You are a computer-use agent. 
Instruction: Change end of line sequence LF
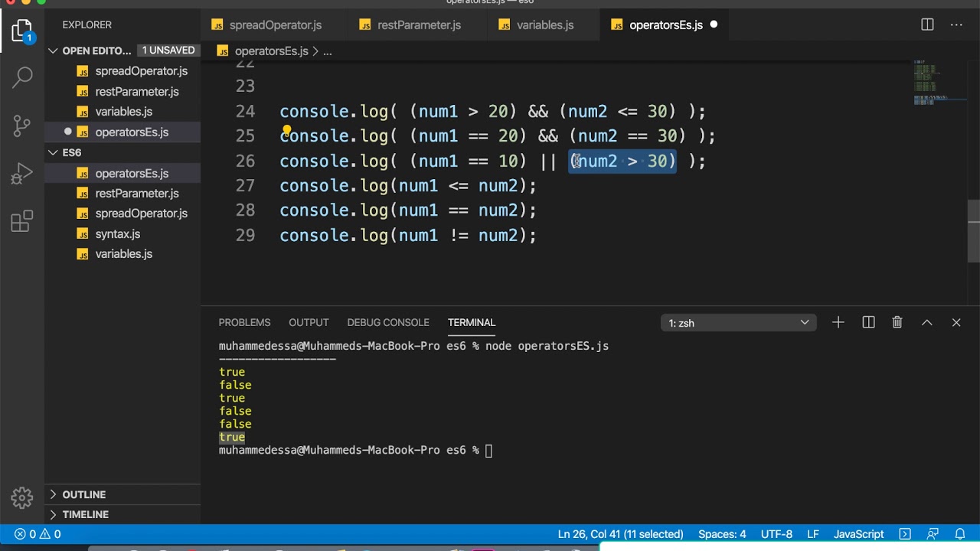813,534
